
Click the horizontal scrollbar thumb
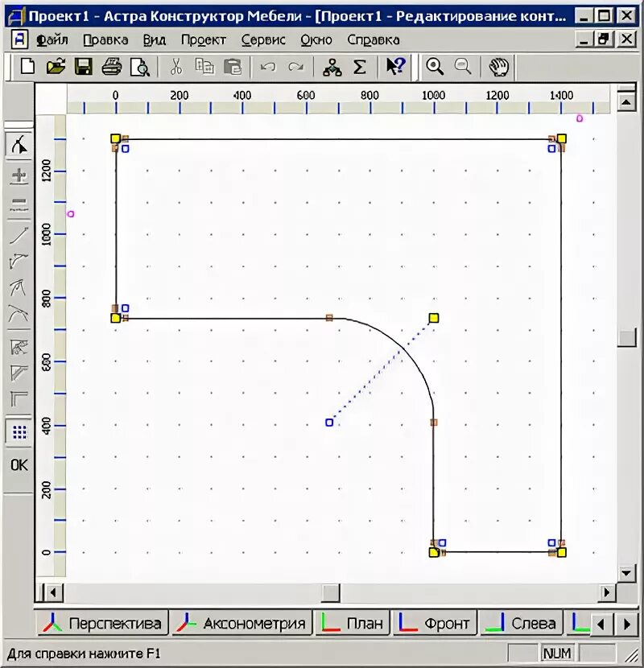pyautogui.click(x=330, y=592)
